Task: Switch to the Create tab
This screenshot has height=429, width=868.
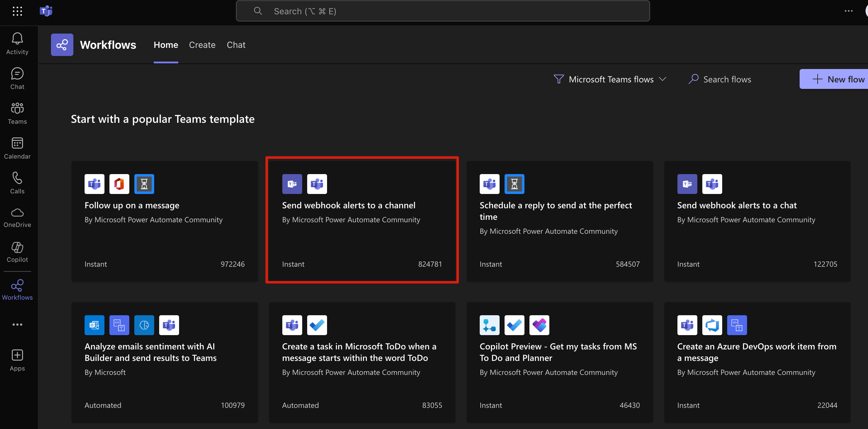Action: 202,45
